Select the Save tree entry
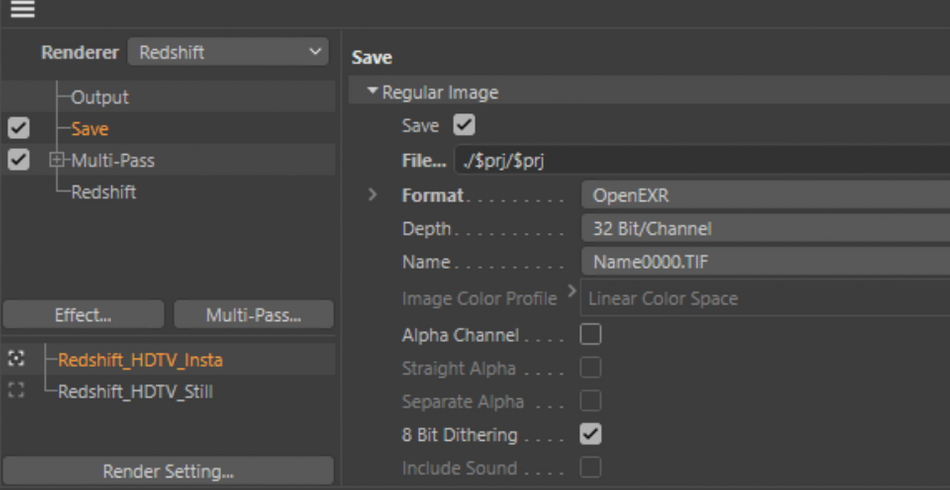The height and width of the screenshot is (490, 950). 90,128
